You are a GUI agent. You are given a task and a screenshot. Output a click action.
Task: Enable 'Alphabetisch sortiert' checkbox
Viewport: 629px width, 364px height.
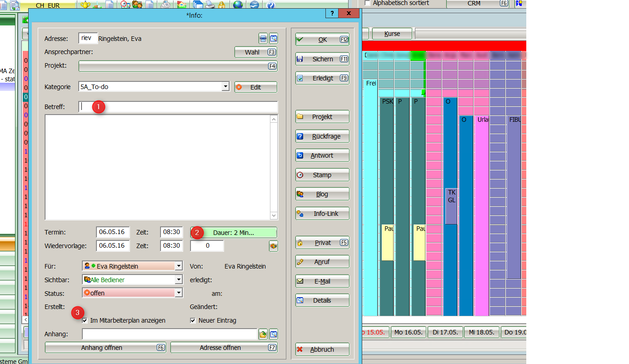pos(368,3)
